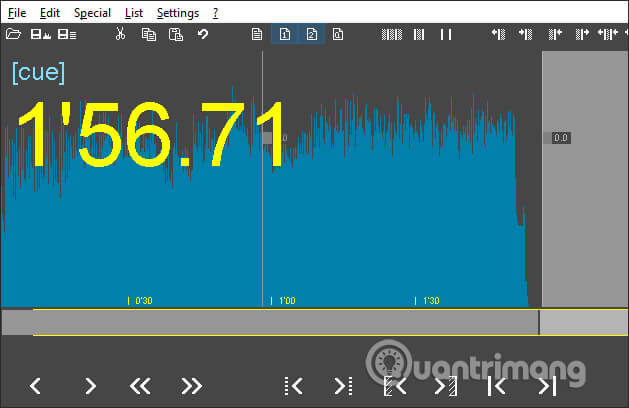Open the List menu

134,13
